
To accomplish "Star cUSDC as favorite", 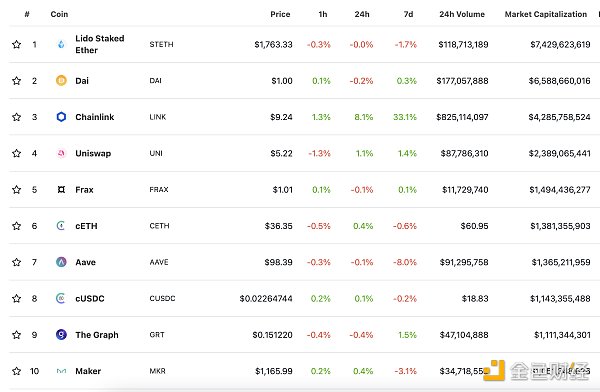I will pyautogui.click(x=16, y=298).
